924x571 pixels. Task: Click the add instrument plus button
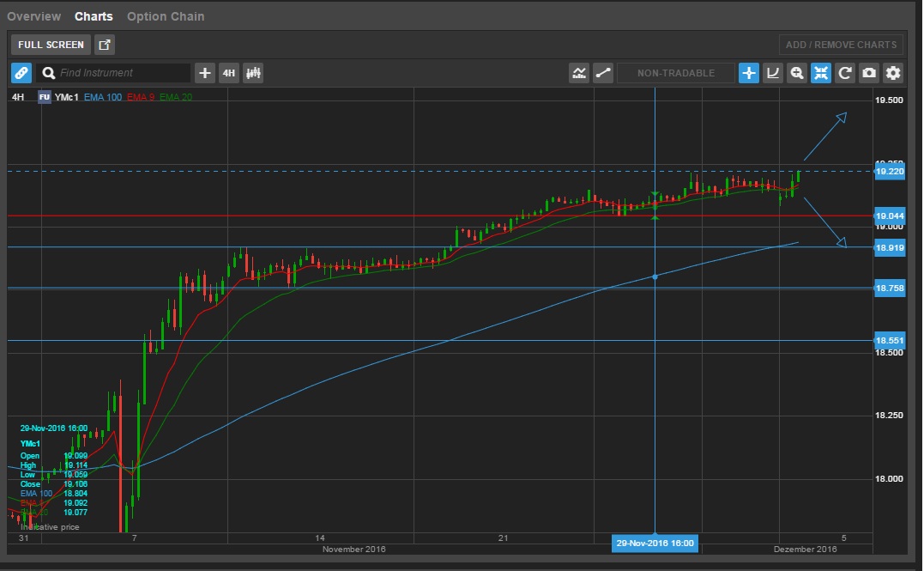coord(204,73)
